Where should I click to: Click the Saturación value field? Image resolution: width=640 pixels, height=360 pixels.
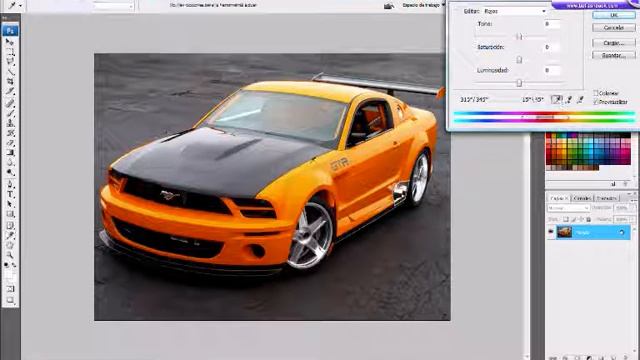(552, 47)
